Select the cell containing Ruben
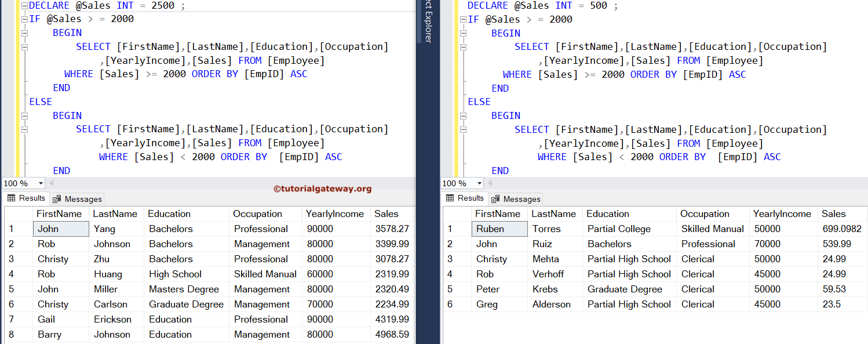The image size is (868, 344). click(x=499, y=229)
